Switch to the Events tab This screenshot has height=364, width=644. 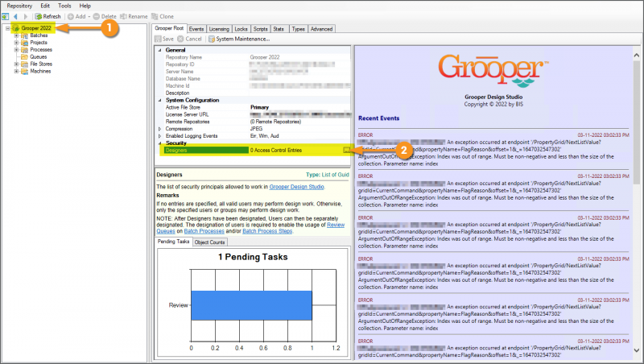[x=196, y=29]
